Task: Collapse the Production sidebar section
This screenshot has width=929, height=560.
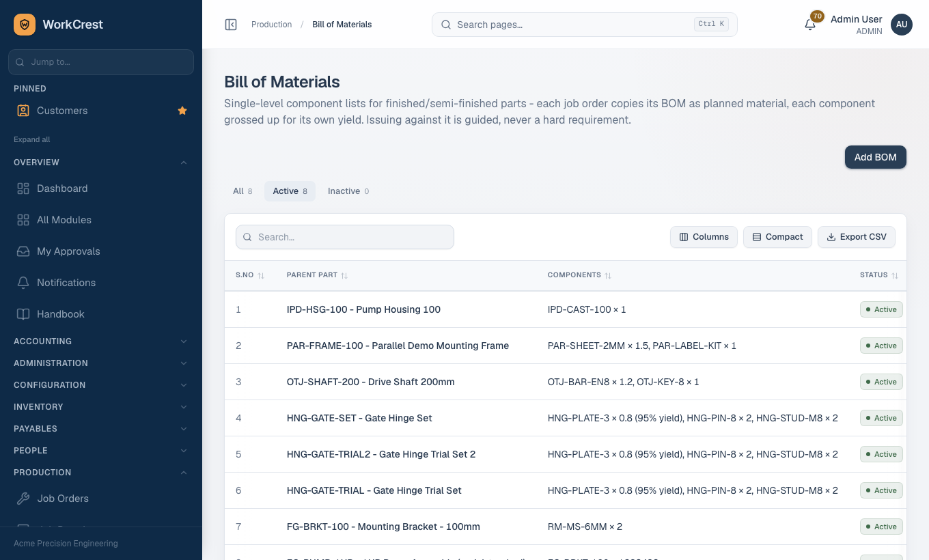Action: 101,473
